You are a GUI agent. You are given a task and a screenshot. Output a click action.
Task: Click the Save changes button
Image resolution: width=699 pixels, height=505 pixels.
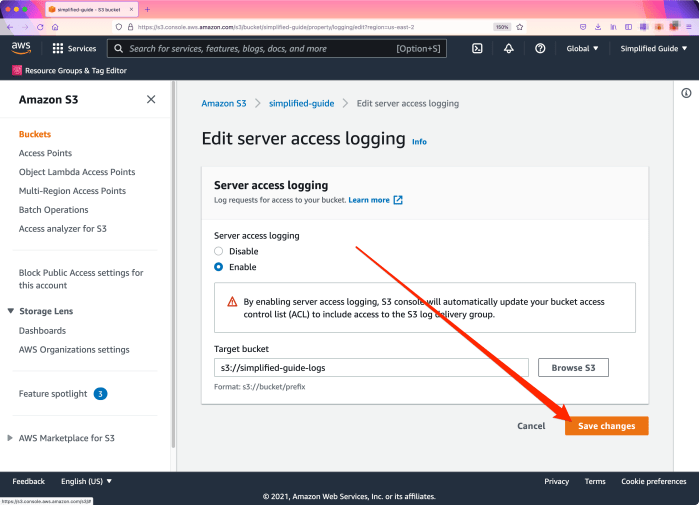click(606, 426)
